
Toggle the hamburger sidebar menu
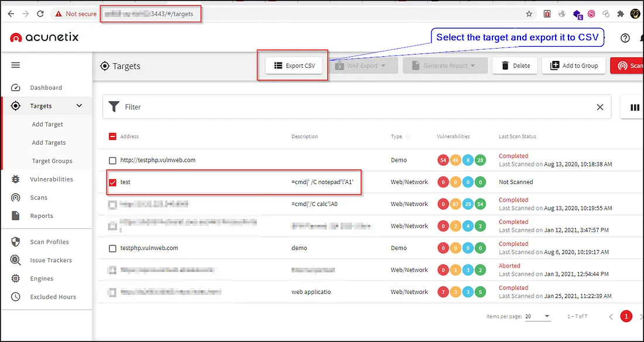[x=16, y=65]
